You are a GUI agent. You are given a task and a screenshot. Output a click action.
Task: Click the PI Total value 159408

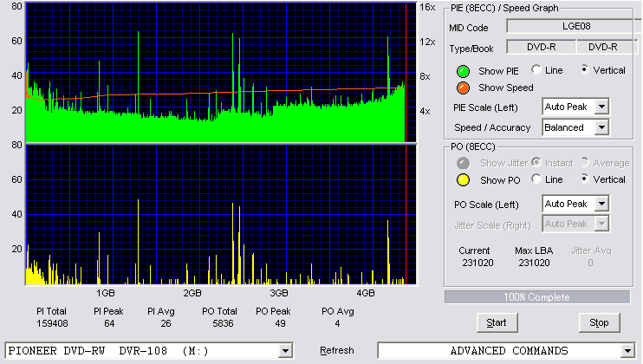coord(52,324)
